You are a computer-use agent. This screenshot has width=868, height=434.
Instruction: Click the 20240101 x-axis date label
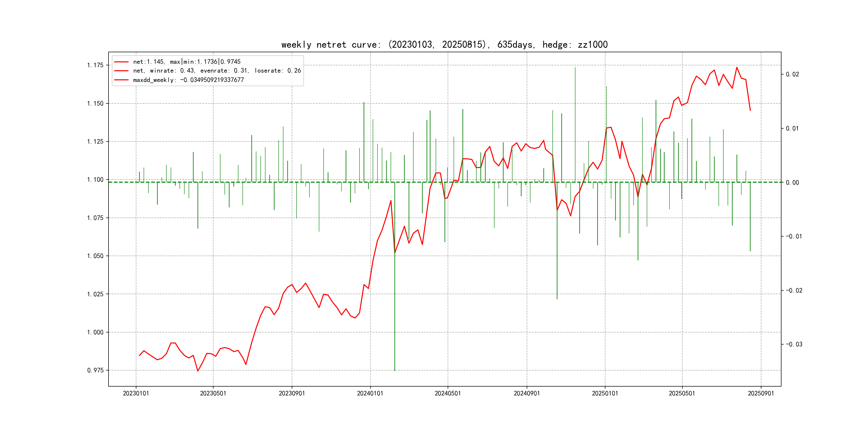click(370, 393)
